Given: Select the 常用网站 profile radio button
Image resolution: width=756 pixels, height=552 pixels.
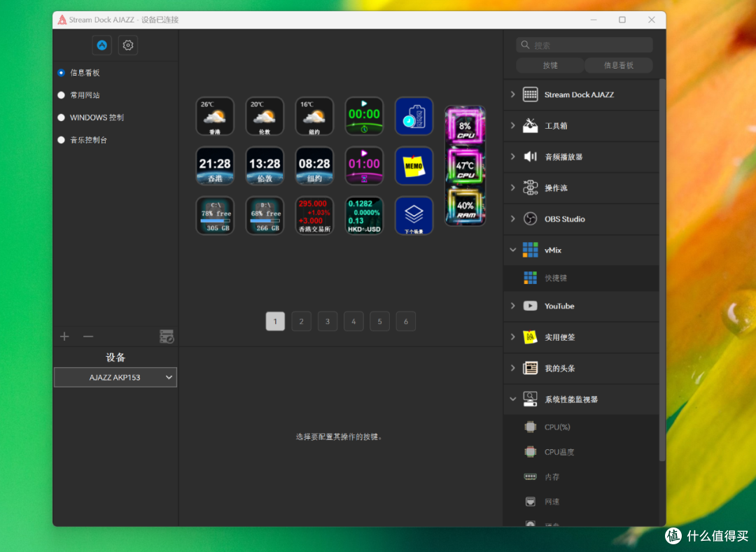Looking at the screenshot, I should click(x=61, y=95).
